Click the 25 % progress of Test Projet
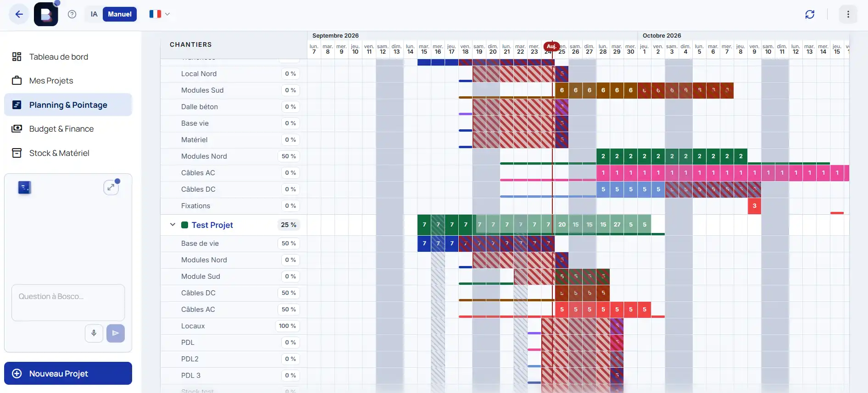868x393 pixels. (x=289, y=225)
